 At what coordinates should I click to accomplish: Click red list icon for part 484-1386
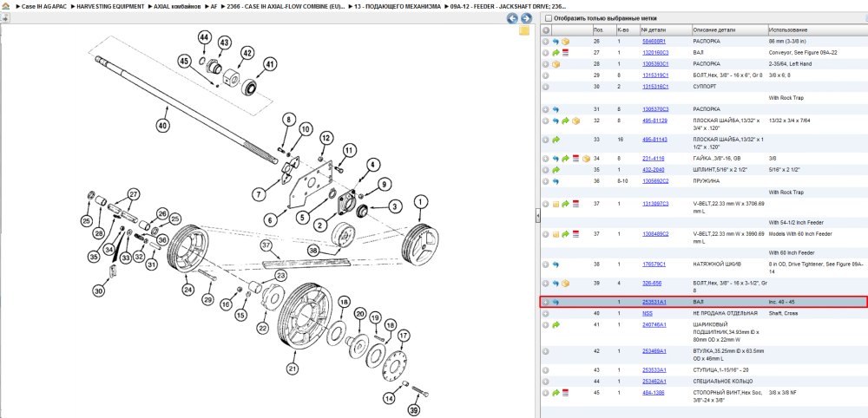point(566,393)
